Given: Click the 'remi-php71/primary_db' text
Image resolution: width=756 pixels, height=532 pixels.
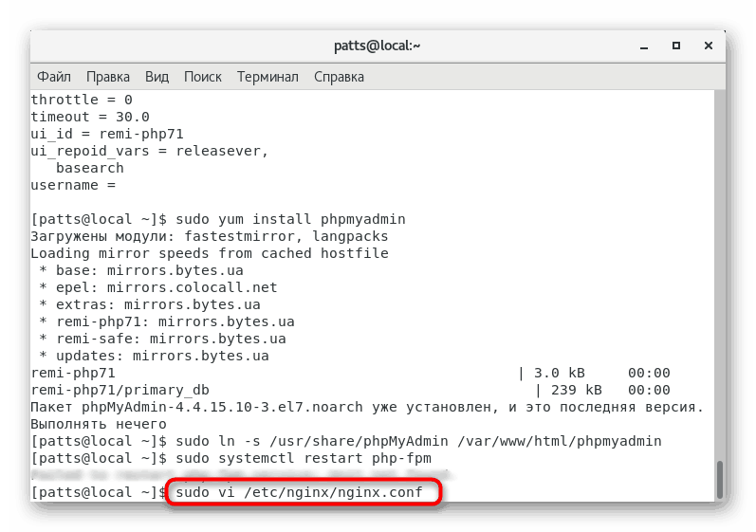Looking at the screenshot, I should tap(120, 391).
